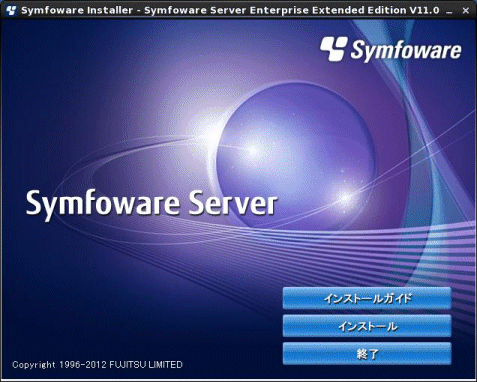This screenshot has height=382, width=477.
Task: Start setup with the インストール button
Action: click(x=367, y=326)
